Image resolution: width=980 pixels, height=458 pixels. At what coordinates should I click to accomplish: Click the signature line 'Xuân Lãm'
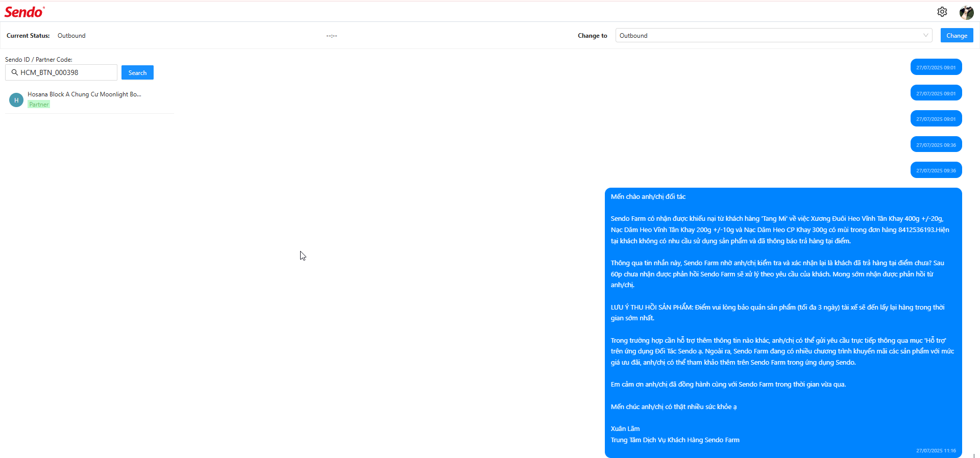coord(625,429)
